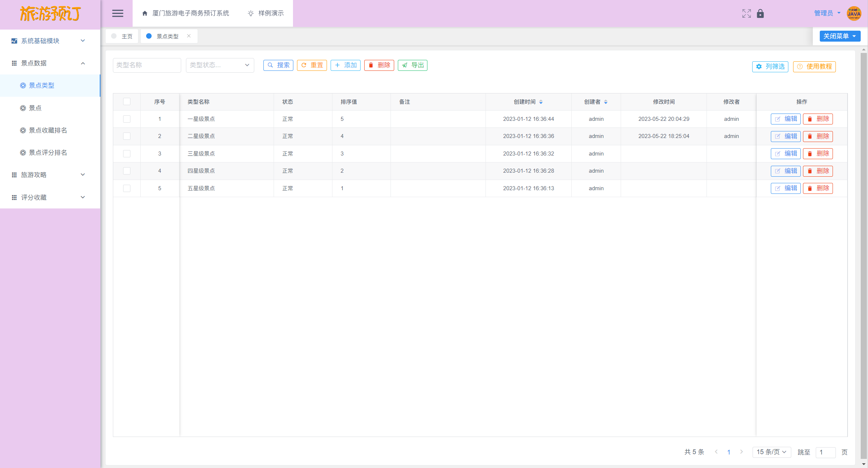Open the 类型状态 dropdown
The image size is (868, 468).
tap(220, 65)
